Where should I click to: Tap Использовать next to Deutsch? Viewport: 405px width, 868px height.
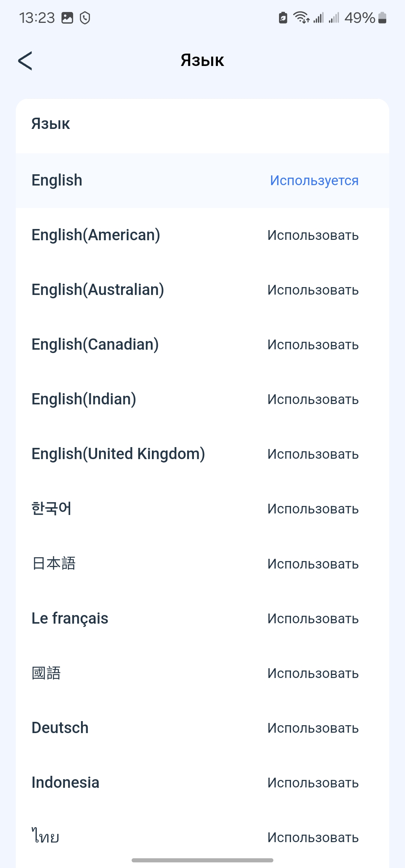click(x=313, y=728)
